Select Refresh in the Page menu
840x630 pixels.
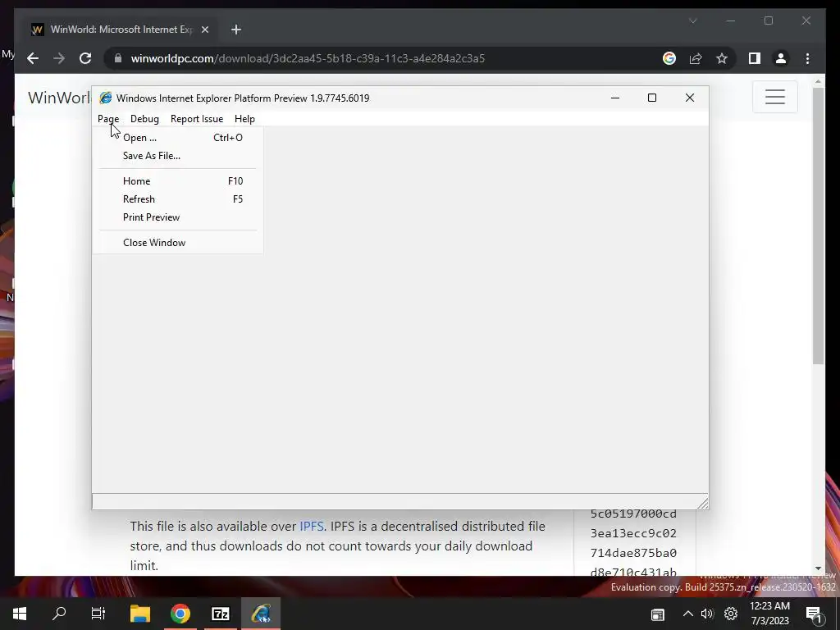[177, 199]
